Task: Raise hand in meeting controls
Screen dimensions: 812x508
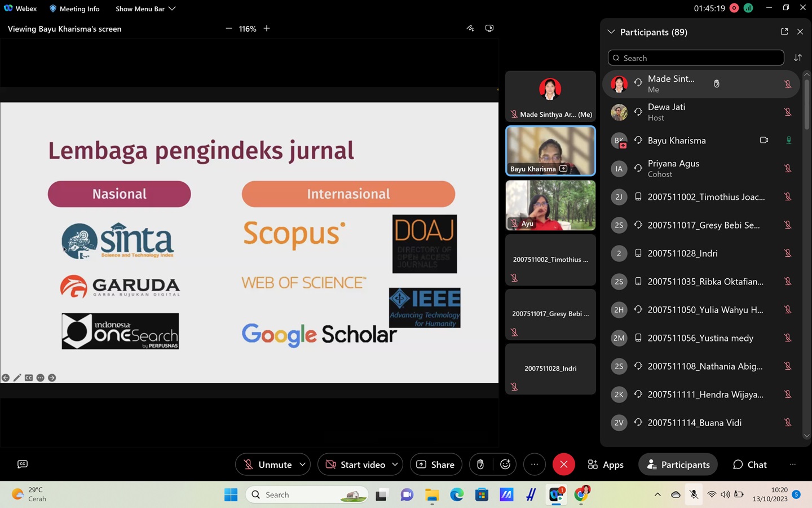Action: click(480, 465)
